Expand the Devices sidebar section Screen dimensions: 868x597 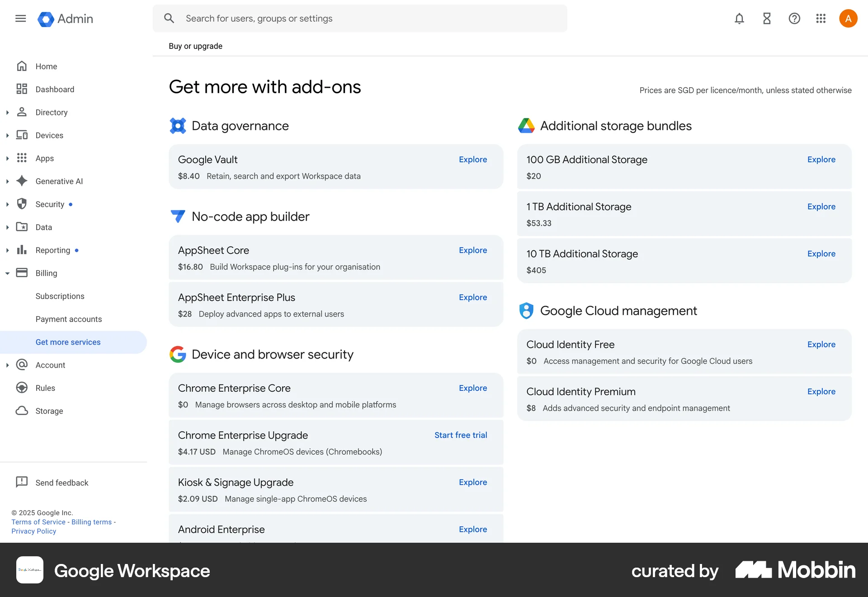click(7, 135)
